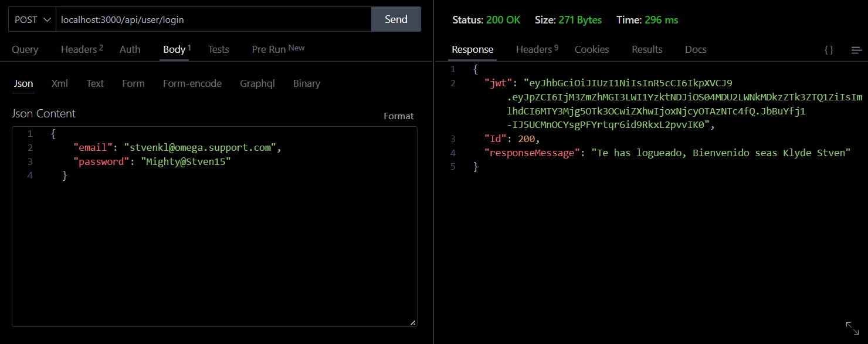The height and width of the screenshot is (344, 868).
Task: Open the request Headers tab with badge 2
Action: click(x=82, y=49)
